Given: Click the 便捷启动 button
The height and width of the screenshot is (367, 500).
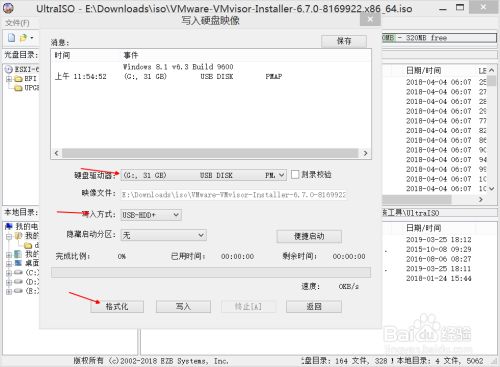Looking at the screenshot, I should pyautogui.click(x=309, y=236).
